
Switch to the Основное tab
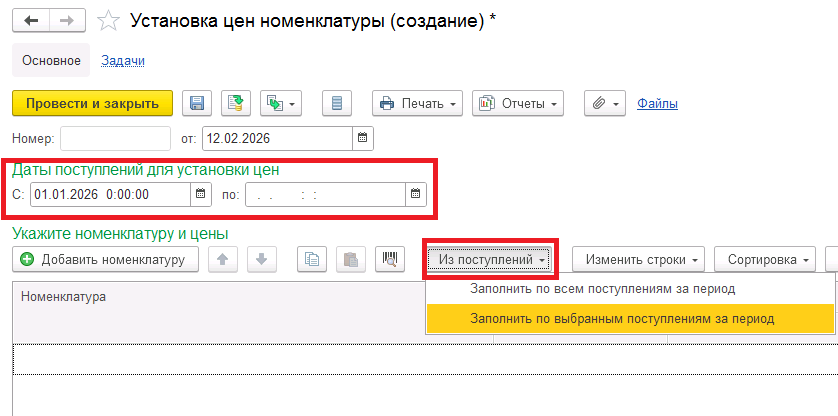click(51, 60)
